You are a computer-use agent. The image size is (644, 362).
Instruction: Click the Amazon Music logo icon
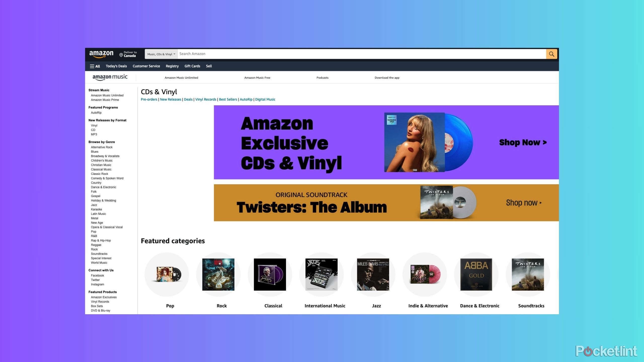point(109,77)
